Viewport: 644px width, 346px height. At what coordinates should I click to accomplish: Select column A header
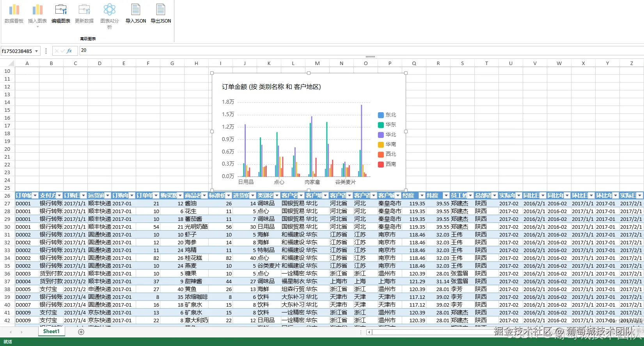click(x=27, y=63)
